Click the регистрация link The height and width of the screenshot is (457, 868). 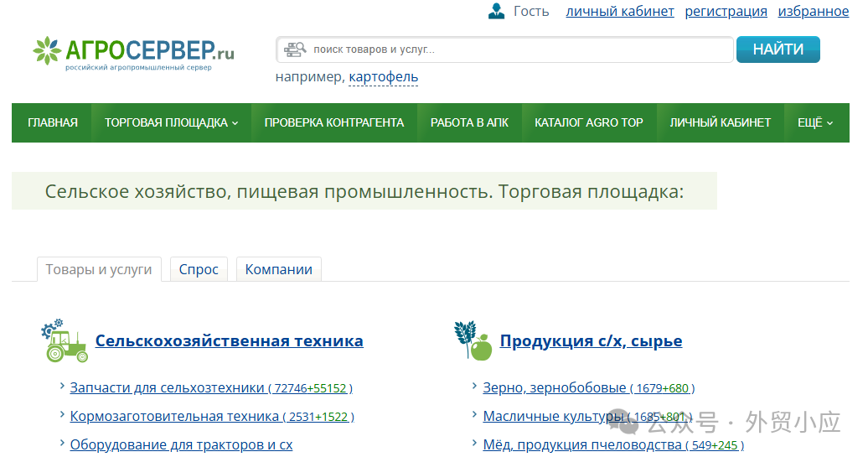[726, 11]
